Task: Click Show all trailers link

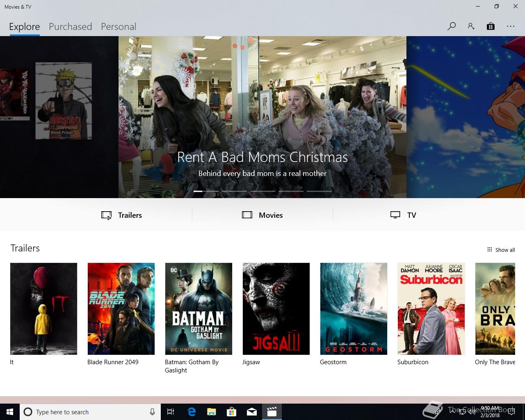Action: click(x=501, y=250)
